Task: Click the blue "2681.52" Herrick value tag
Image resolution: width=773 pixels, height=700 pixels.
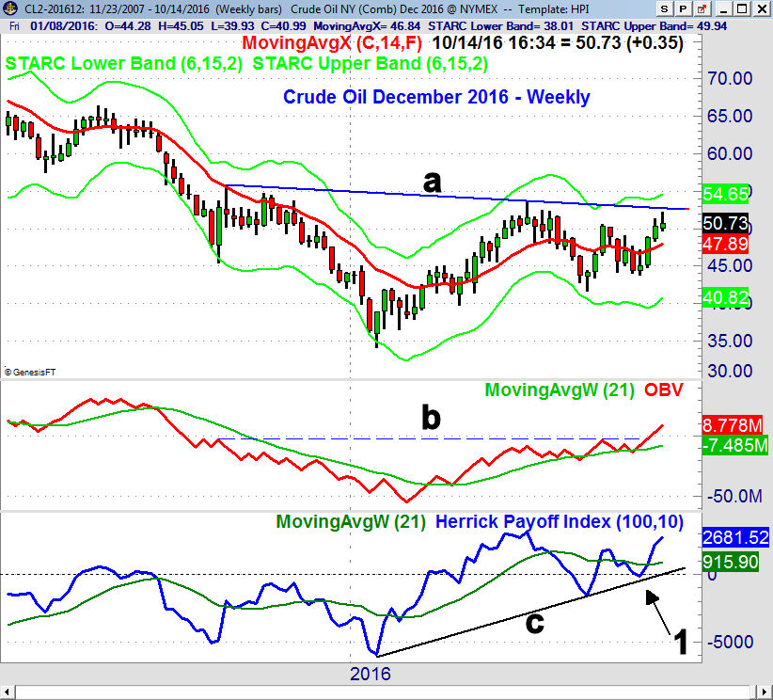Action: pyautogui.click(x=735, y=538)
